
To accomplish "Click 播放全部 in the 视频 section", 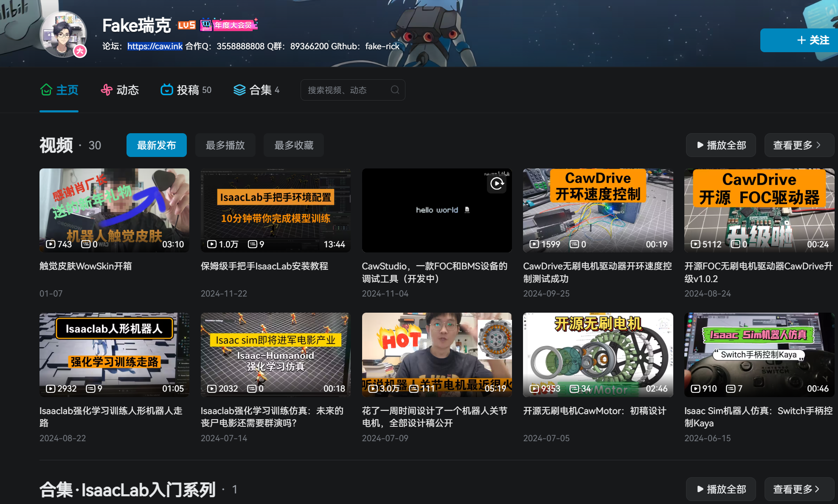I will [x=721, y=145].
